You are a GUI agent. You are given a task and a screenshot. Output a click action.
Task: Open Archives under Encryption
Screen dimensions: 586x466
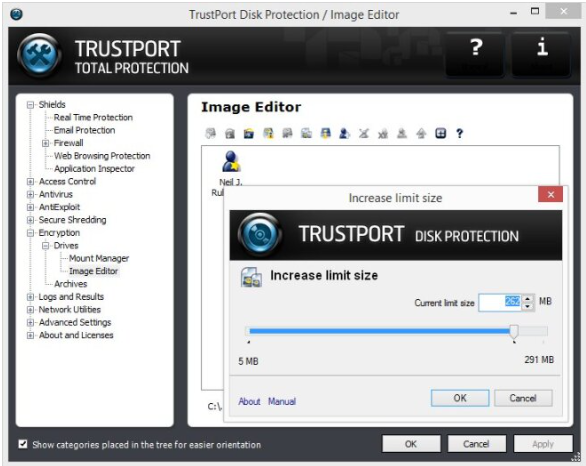tap(70, 284)
